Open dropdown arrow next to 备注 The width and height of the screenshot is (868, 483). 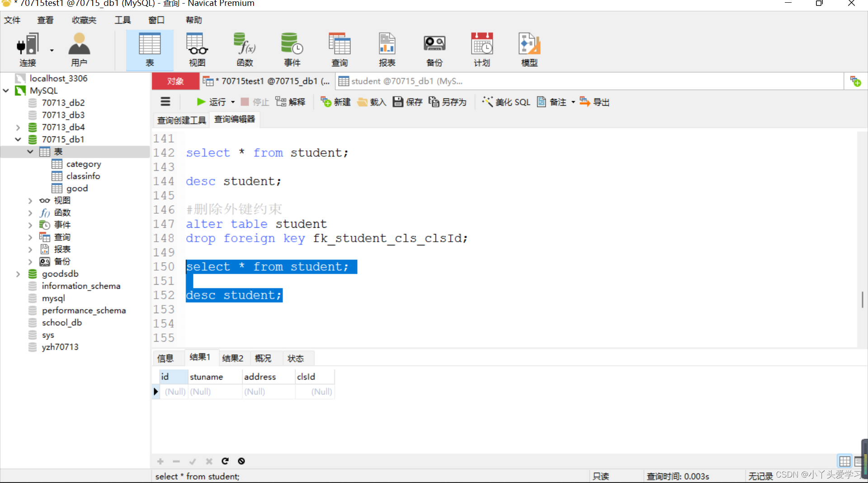(x=573, y=103)
